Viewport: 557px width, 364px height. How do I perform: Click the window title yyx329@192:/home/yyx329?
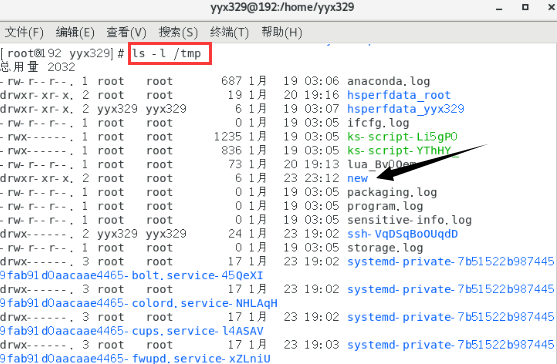pyautogui.click(x=282, y=7)
